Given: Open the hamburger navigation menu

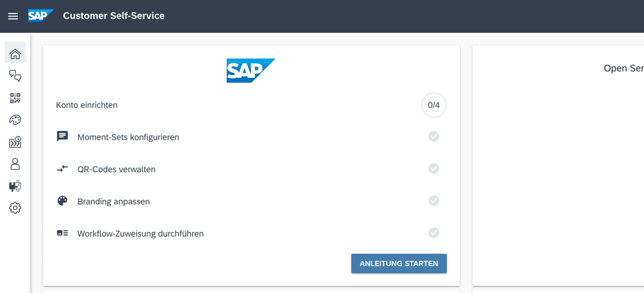Looking at the screenshot, I should pos(13,16).
